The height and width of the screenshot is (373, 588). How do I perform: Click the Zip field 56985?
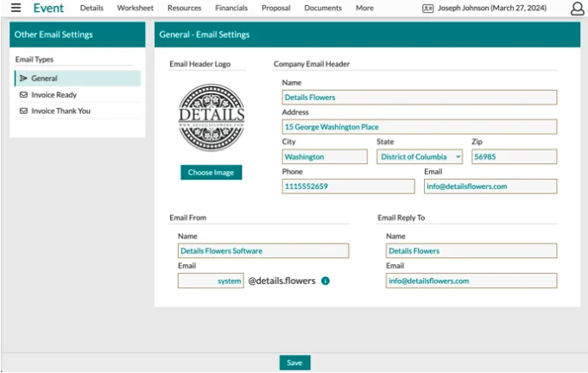click(x=514, y=156)
